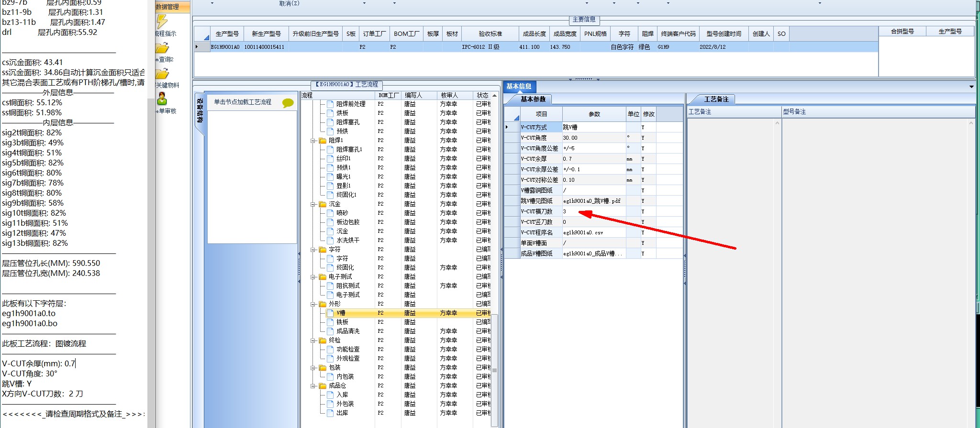Click the left notes window vertical scrollbar

(151, 214)
